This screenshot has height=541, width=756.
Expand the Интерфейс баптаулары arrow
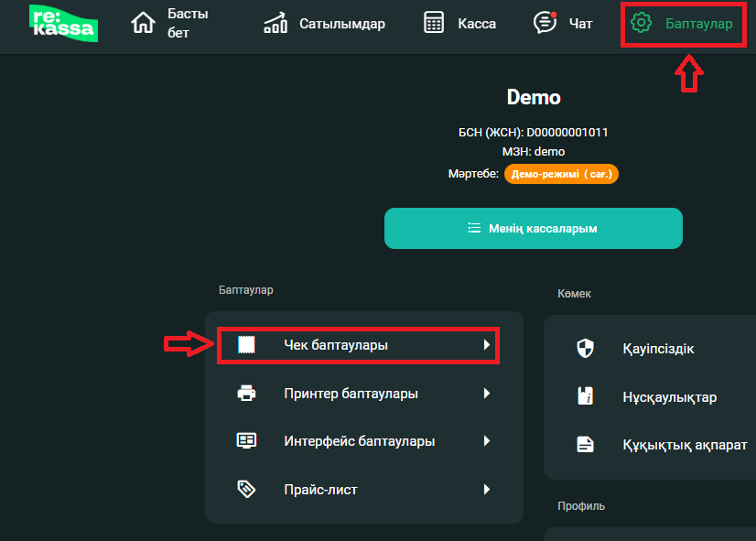tap(487, 441)
